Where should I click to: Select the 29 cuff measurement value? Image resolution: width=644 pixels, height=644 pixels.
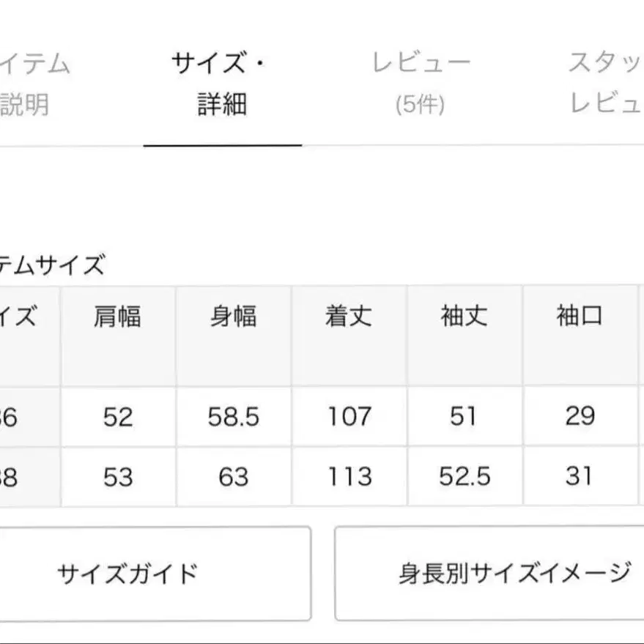point(580,418)
